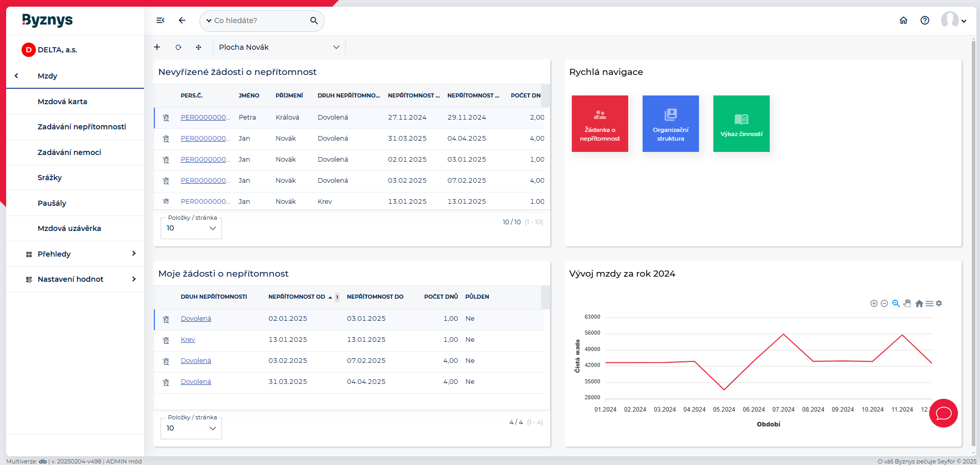
Task: Open the Žádanka o nepřítomnost tile
Action: click(599, 124)
